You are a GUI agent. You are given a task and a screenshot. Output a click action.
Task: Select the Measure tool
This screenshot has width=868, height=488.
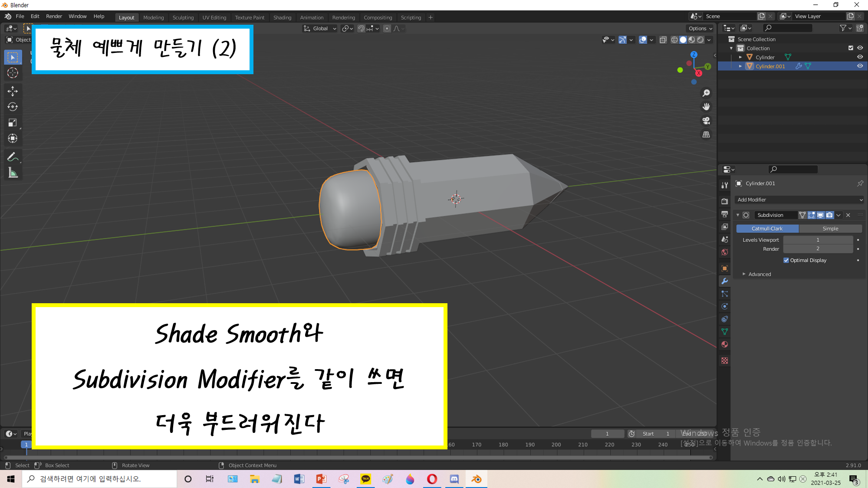pyautogui.click(x=13, y=173)
